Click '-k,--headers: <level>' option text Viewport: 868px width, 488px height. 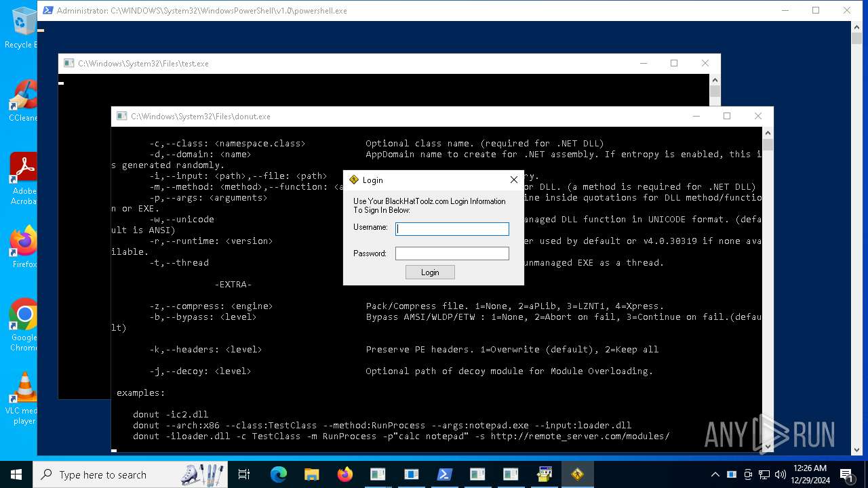point(205,349)
